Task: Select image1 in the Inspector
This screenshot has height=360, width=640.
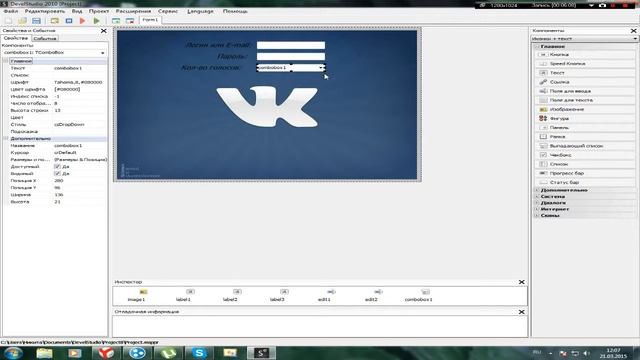Action: click(136, 296)
